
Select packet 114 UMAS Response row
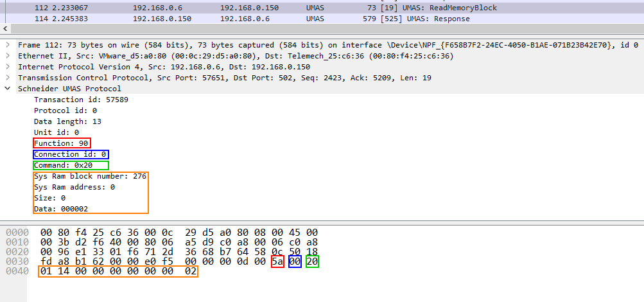pos(257,19)
